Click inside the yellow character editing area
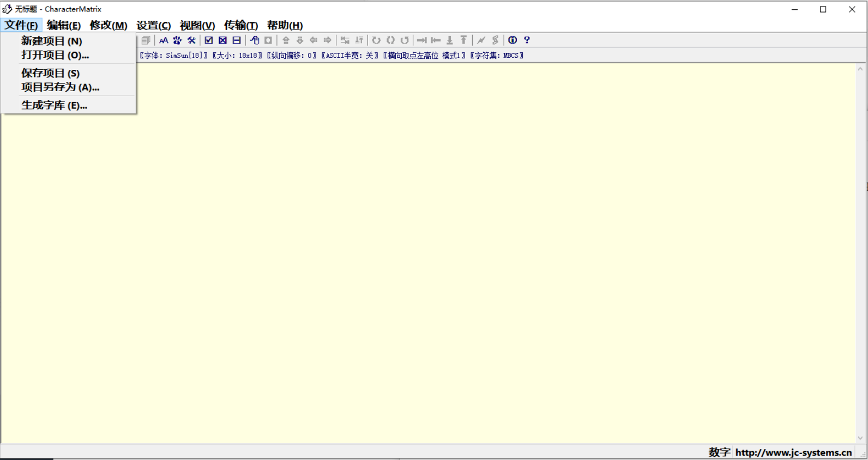 (428, 253)
